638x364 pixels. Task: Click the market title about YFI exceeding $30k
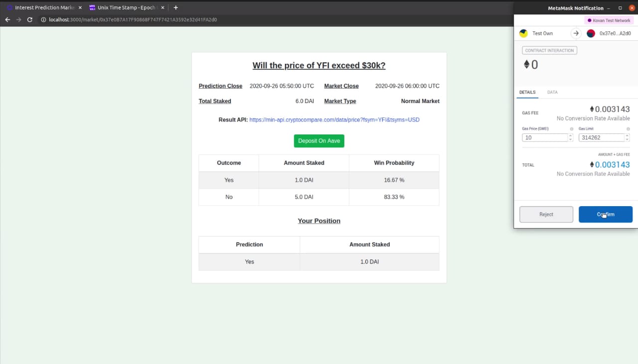pos(319,66)
